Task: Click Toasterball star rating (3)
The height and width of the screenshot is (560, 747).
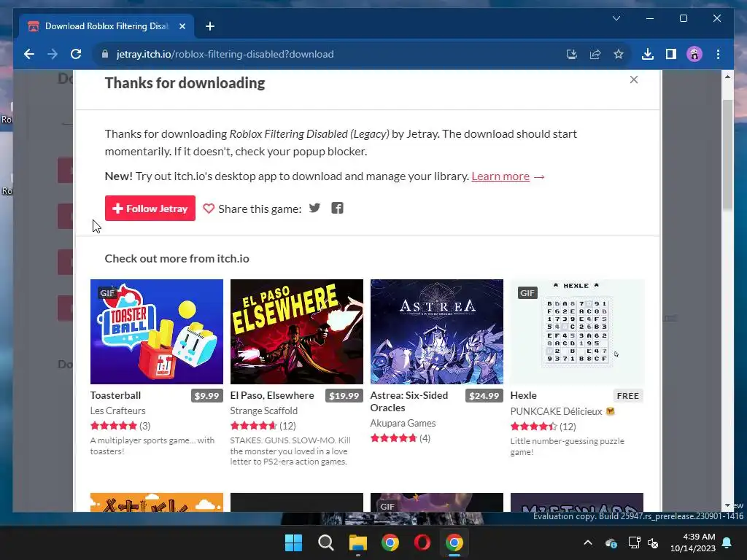Action: [x=120, y=426]
